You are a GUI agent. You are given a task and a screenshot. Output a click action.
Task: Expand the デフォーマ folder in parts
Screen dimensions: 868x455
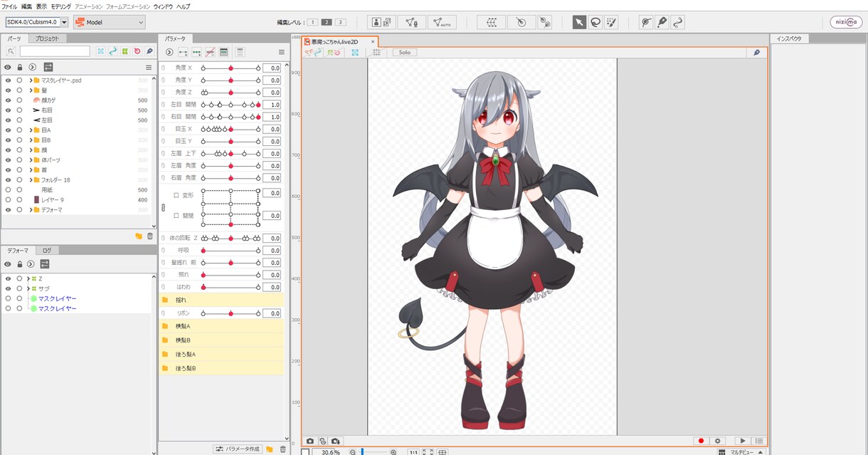[30, 210]
